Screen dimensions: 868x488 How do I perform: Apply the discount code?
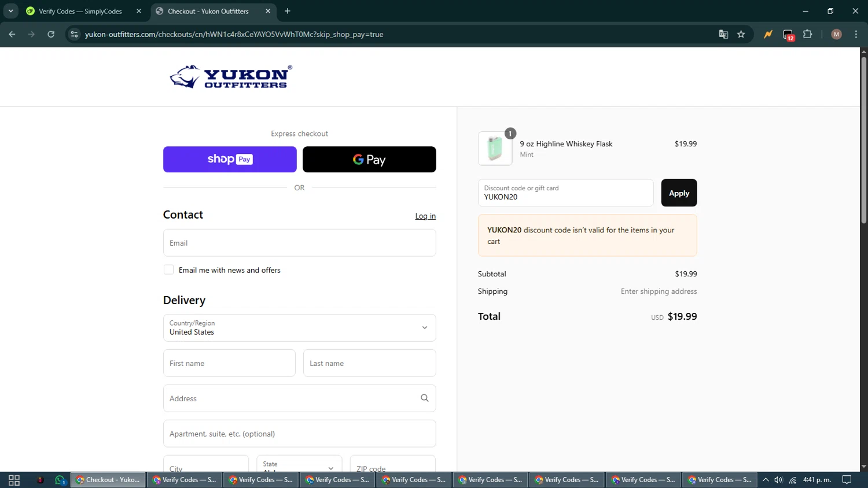tap(679, 193)
